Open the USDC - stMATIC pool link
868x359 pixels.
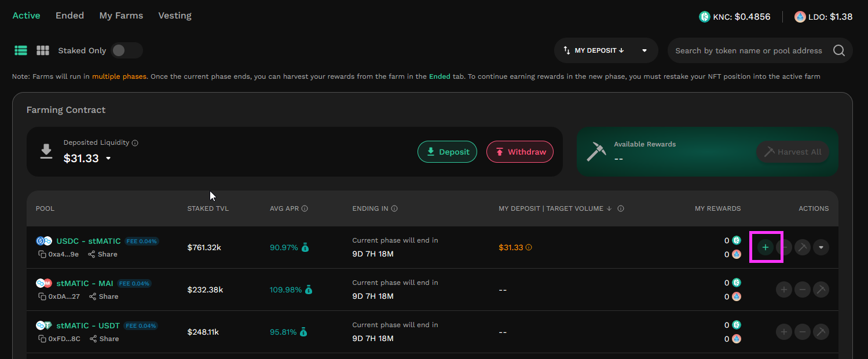point(89,241)
